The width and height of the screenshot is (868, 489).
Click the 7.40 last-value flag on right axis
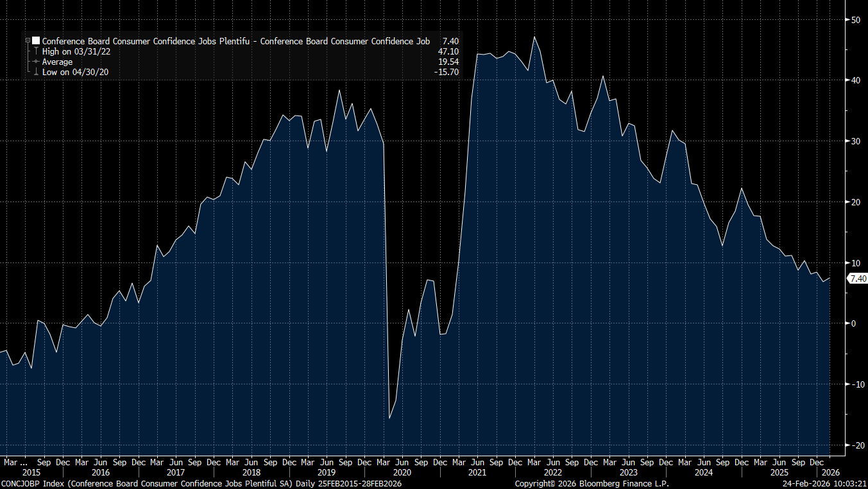[857, 279]
